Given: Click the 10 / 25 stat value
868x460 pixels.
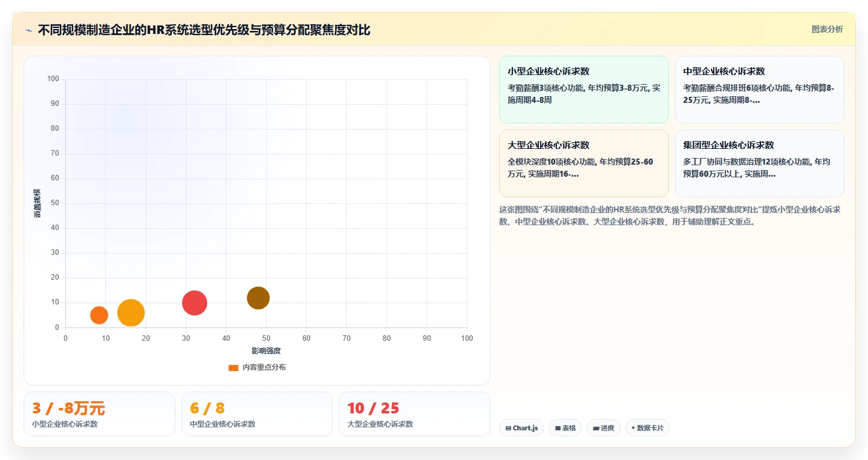Looking at the screenshot, I should (x=373, y=408).
